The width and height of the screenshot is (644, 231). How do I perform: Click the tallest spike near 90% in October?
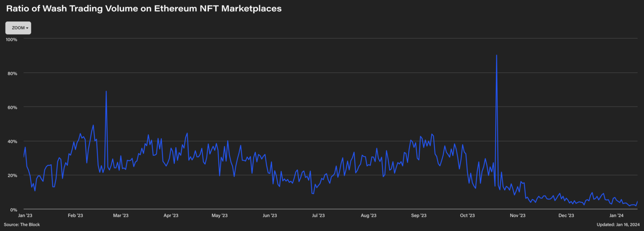pos(496,55)
